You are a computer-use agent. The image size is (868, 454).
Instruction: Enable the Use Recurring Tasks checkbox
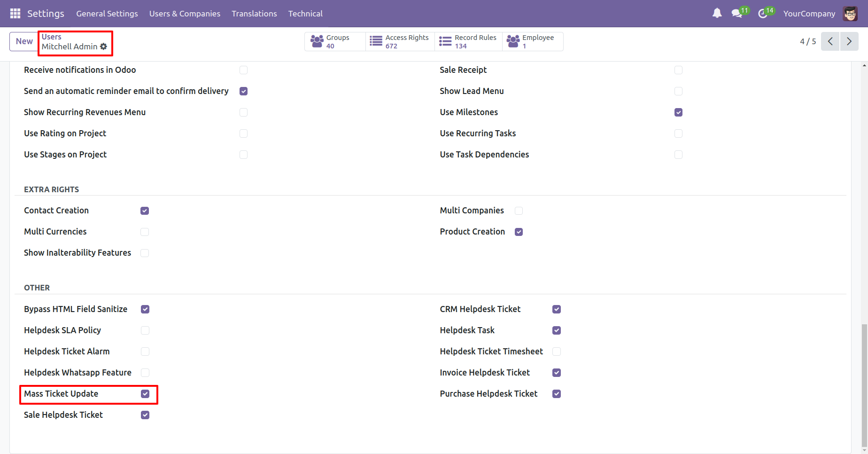click(678, 133)
